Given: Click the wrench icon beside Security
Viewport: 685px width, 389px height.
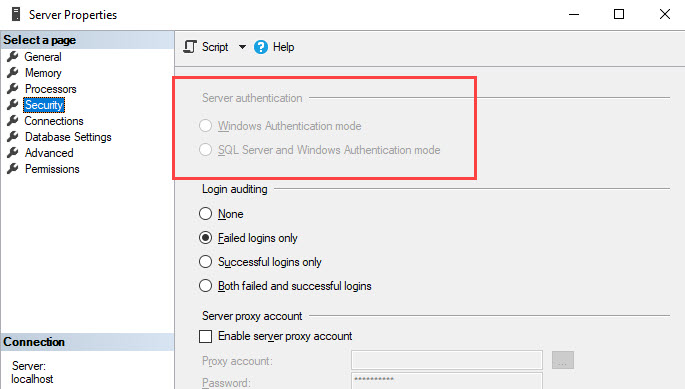Looking at the screenshot, I should [13, 104].
